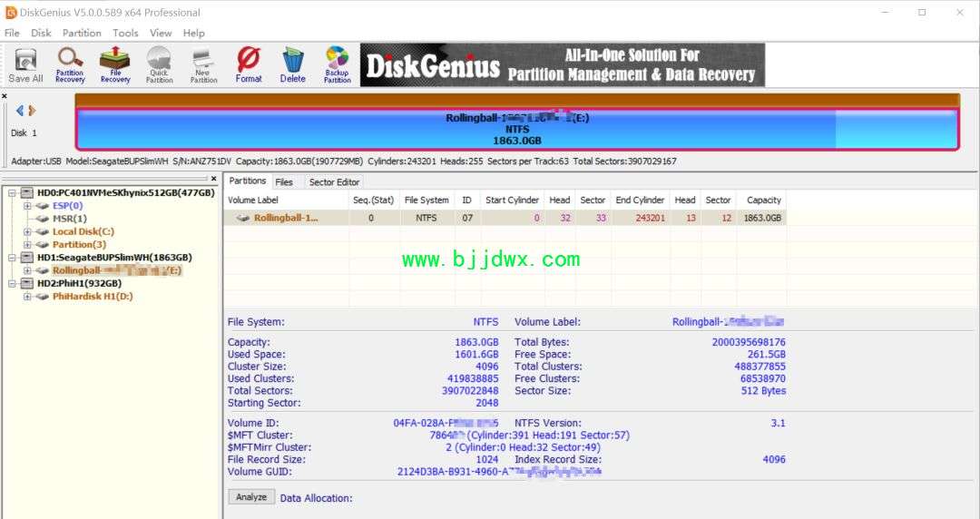Click the End Cylinder column header

(640, 201)
